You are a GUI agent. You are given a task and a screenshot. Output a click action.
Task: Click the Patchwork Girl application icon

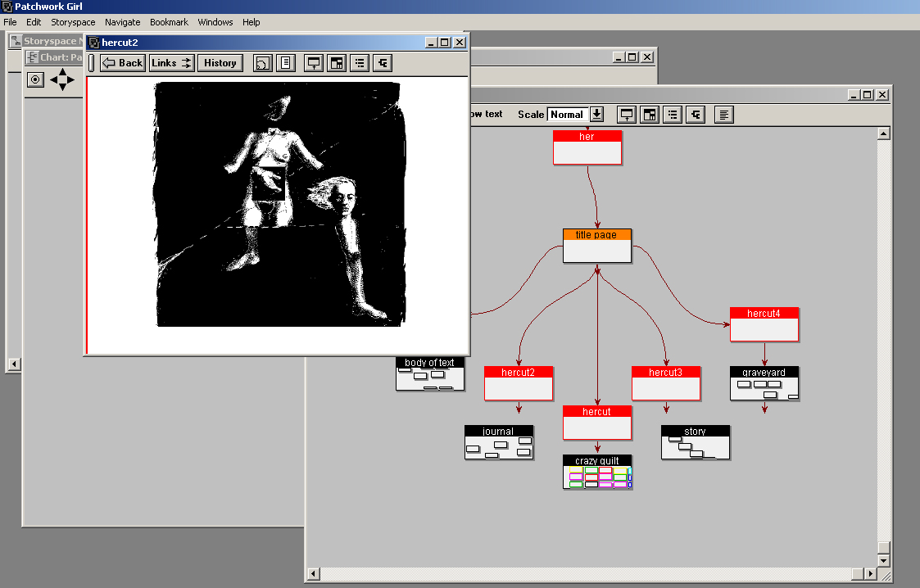[7, 7]
